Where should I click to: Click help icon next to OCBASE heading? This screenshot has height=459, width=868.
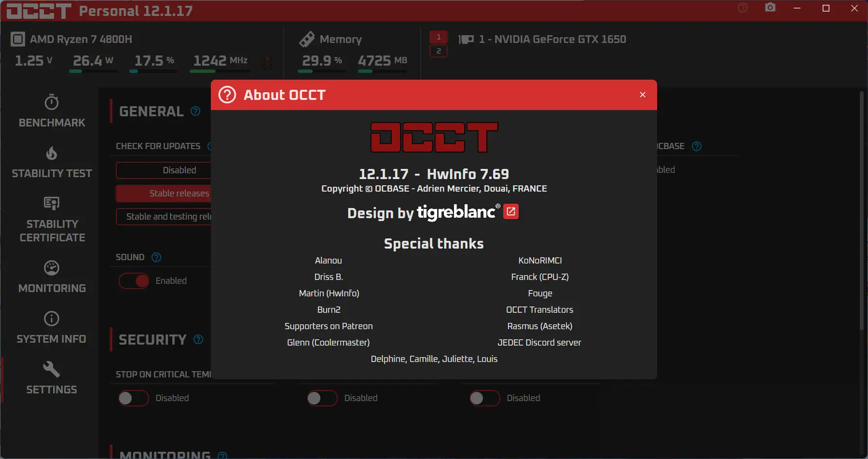tap(697, 146)
